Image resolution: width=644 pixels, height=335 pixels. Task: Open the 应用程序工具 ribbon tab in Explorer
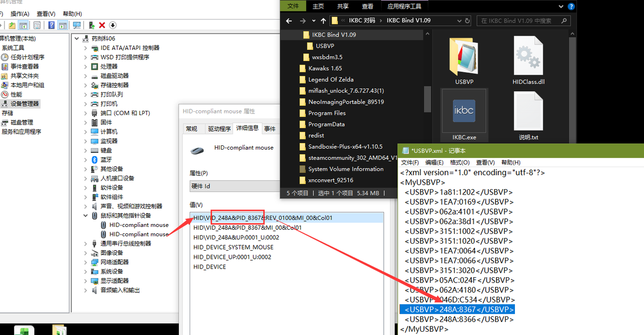tap(404, 6)
